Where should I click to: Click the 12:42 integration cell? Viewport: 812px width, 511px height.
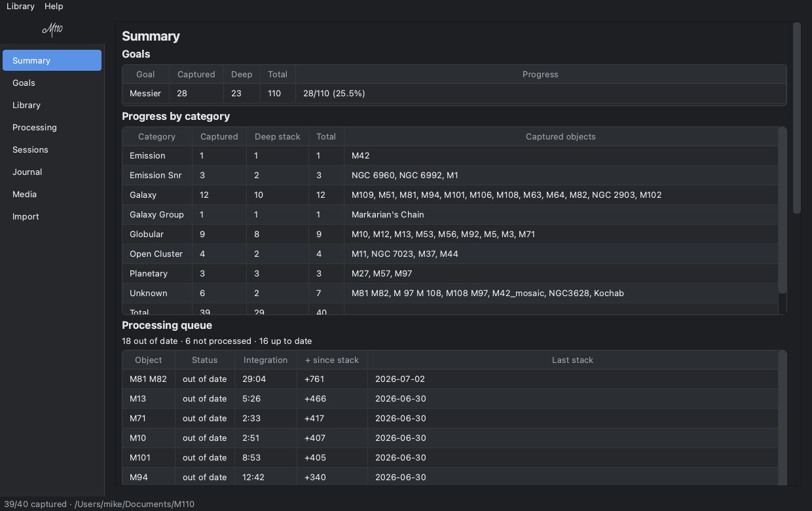tap(265, 477)
